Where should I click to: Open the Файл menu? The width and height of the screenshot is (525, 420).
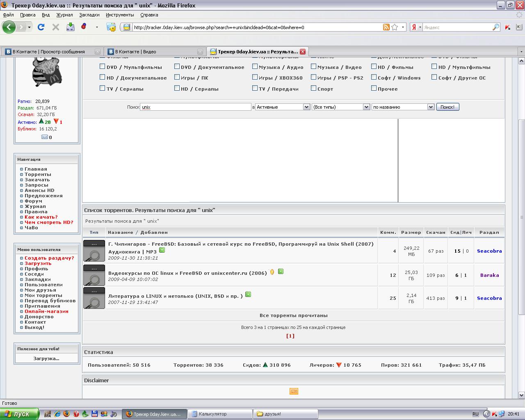tap(8, 15)
